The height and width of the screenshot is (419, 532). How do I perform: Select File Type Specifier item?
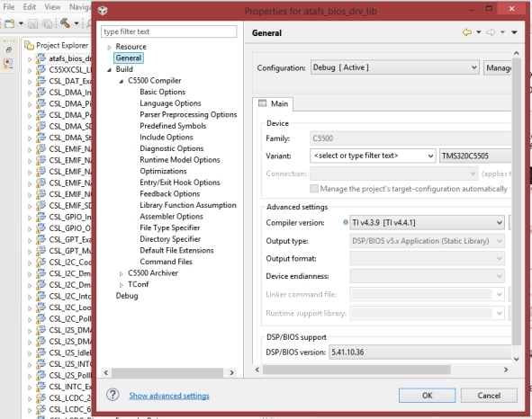click(169, 227)
